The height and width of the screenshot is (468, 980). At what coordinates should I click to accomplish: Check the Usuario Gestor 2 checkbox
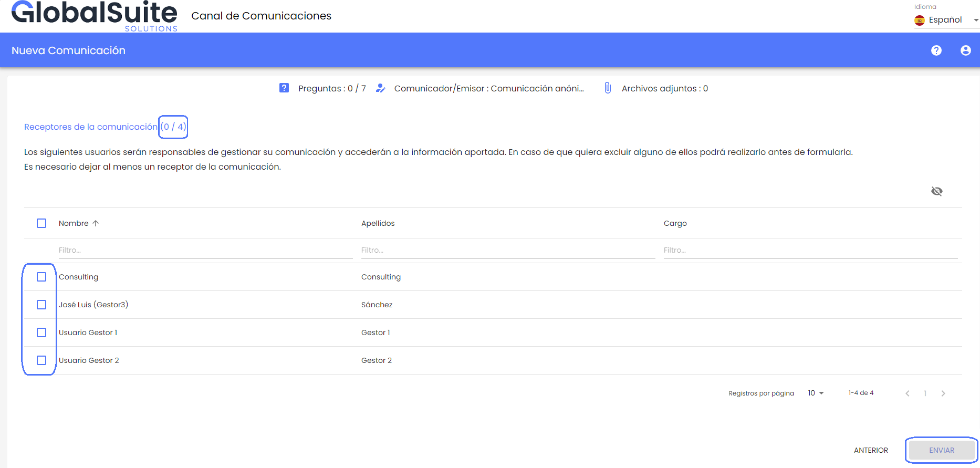41,360
